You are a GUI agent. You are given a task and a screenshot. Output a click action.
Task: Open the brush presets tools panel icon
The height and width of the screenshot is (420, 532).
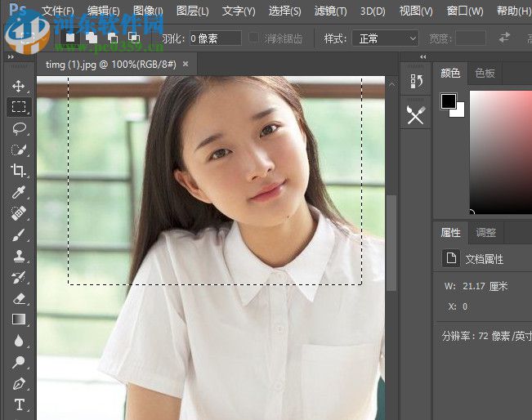pos(416,115)
